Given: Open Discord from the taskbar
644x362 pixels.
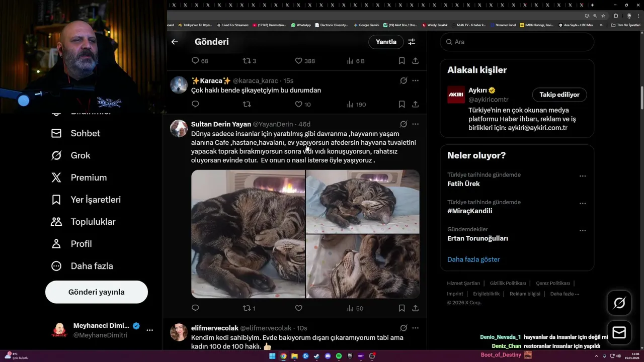Looking at the screenshot, I should point(328,356).
